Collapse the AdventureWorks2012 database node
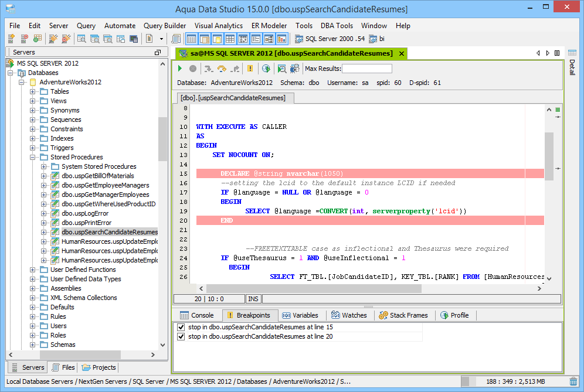 point(22,82)
